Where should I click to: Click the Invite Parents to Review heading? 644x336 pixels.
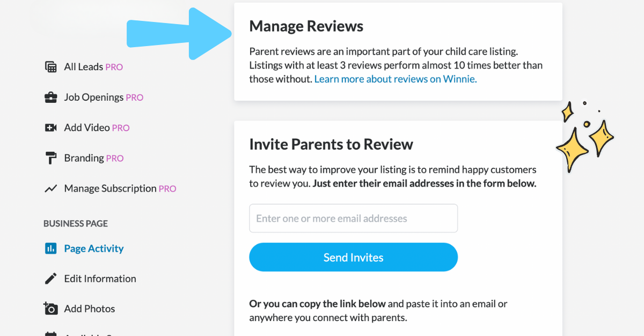331,144
